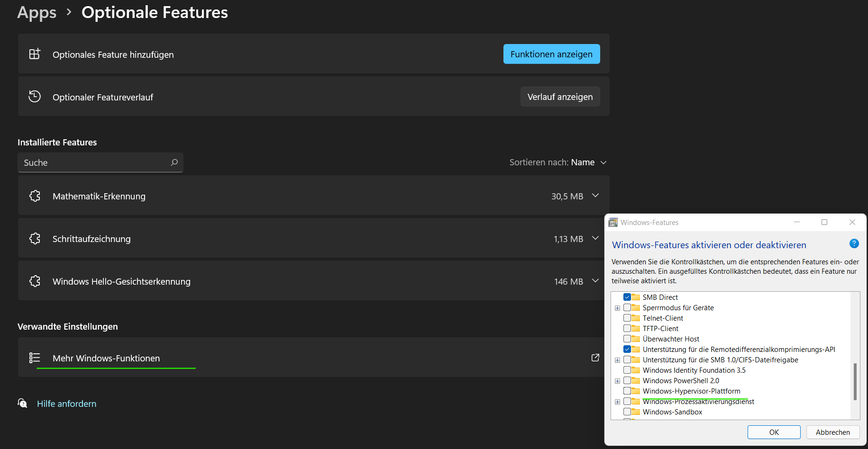Click the Funktionen anzeigen button

(x=551, y=54)
